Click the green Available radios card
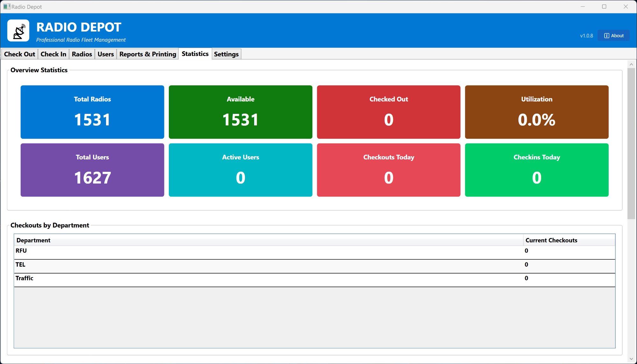Image resolution: width=637 pixels, height=364 pixels. click(x=240, y=112)
